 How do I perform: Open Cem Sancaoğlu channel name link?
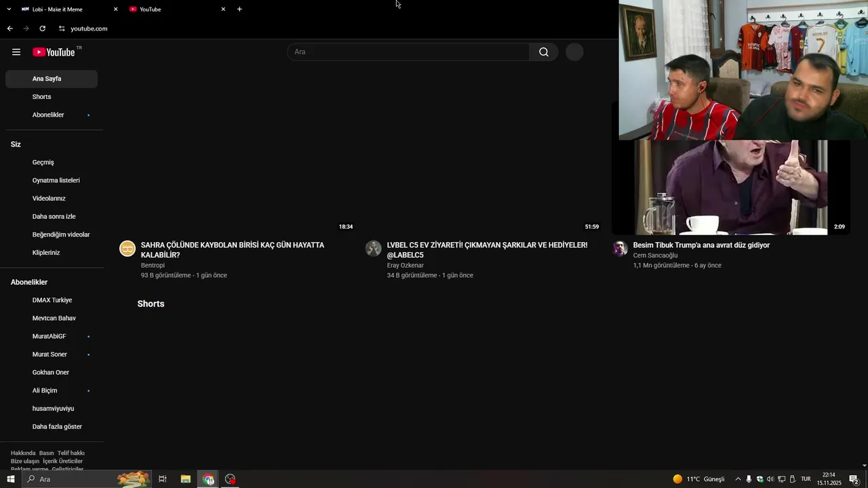point(655,256)
